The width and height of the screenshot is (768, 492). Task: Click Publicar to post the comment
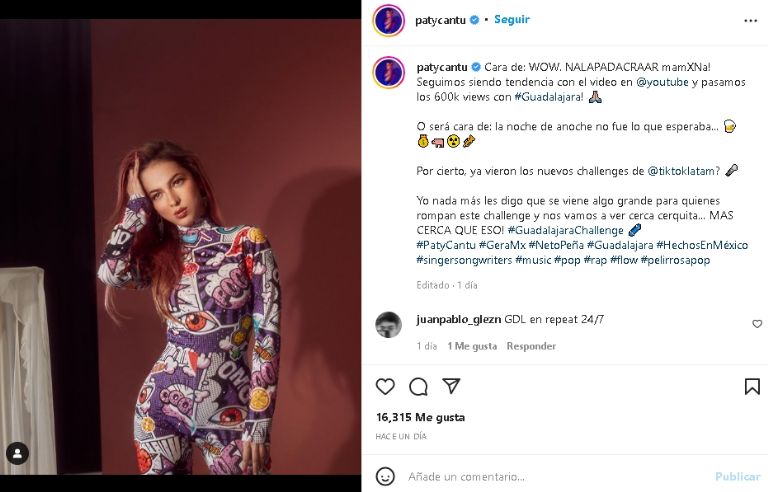coord(737,477)
